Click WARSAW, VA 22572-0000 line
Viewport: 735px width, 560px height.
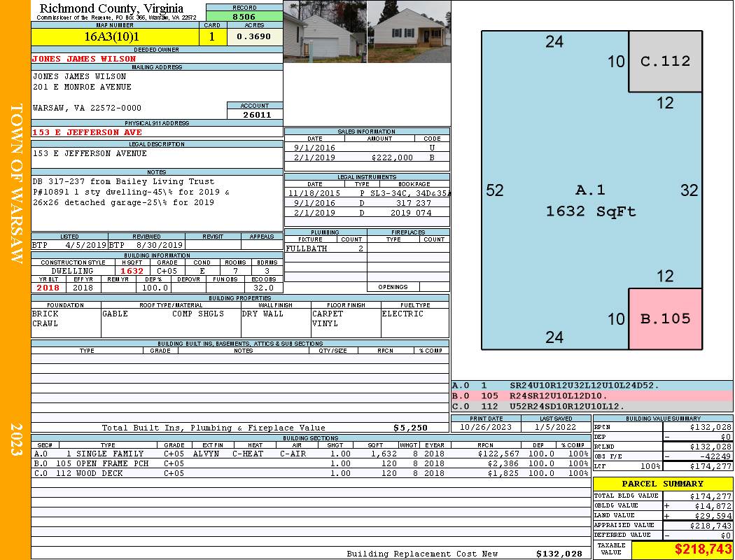(87, 108)
